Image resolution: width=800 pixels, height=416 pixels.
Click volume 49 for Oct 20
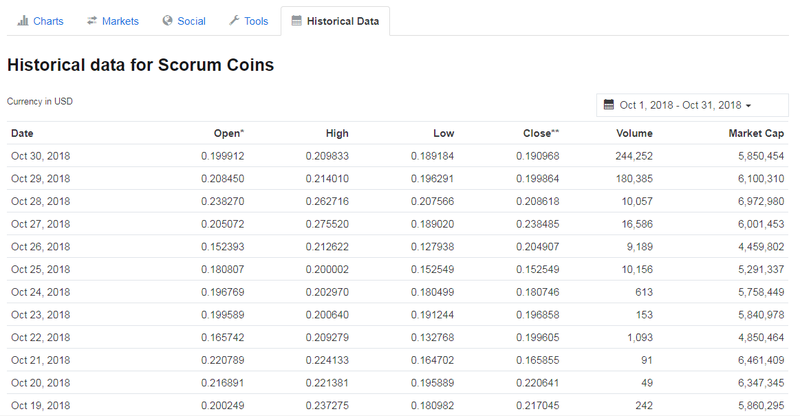646,383
